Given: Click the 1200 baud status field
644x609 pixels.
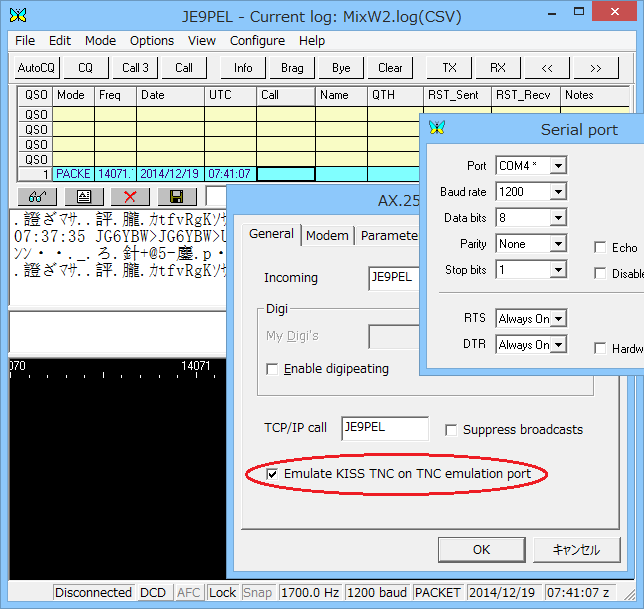Looking at the screenshot, I should 377,593.
